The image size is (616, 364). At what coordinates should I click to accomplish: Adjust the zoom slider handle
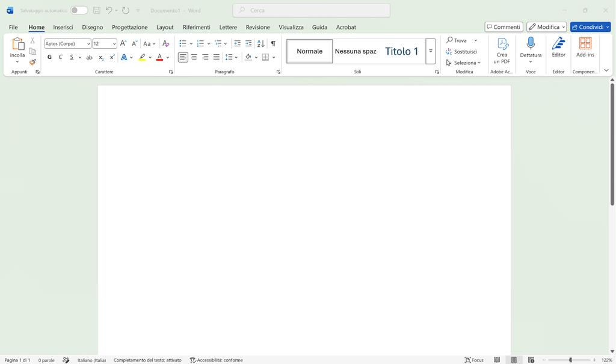(x=570, y=360)
